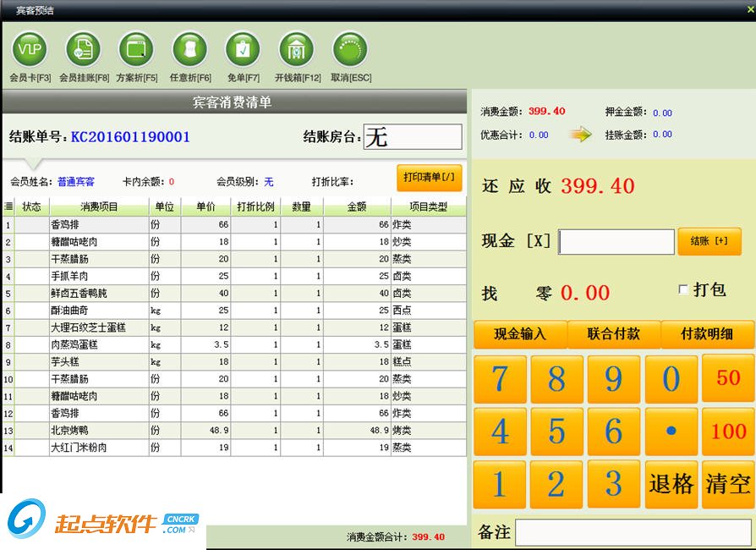
Task: Tap keypad digit 2
Action: 556,484
